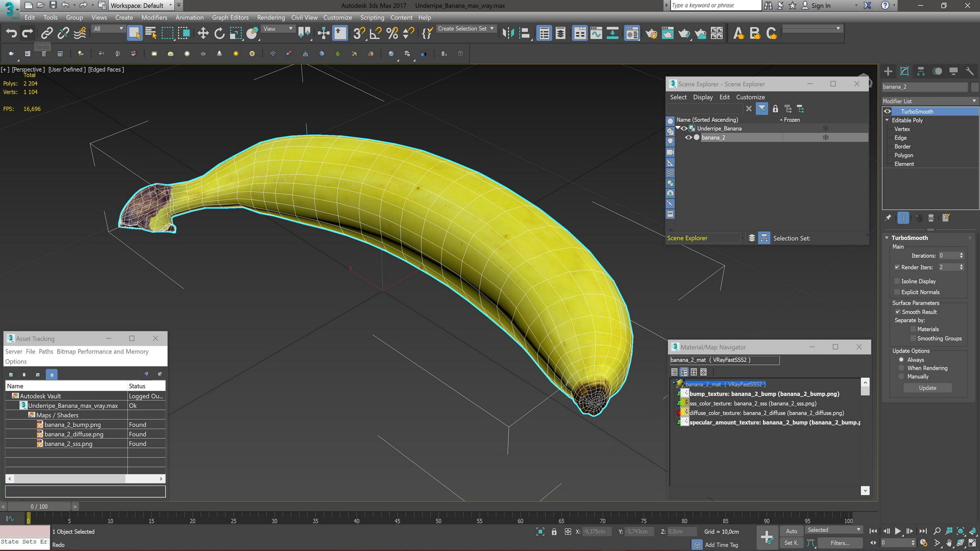Click the Asset Tracking horizontal scrollbar

pos(85,479)
